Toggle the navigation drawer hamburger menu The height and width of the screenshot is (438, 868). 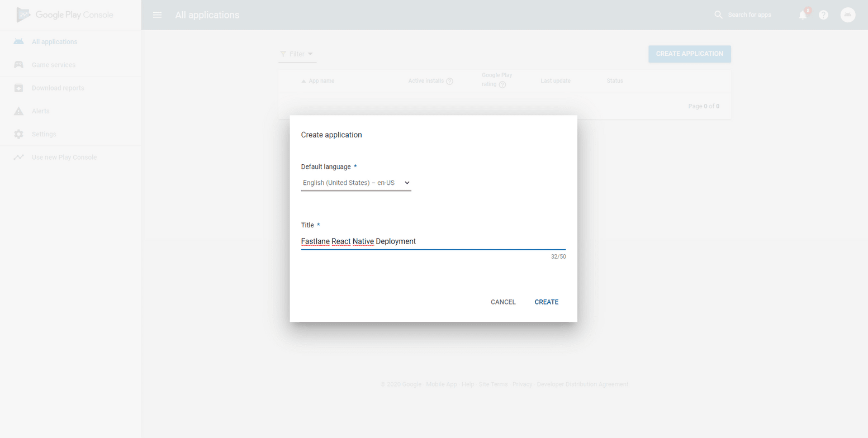click(x=157, y=15)
